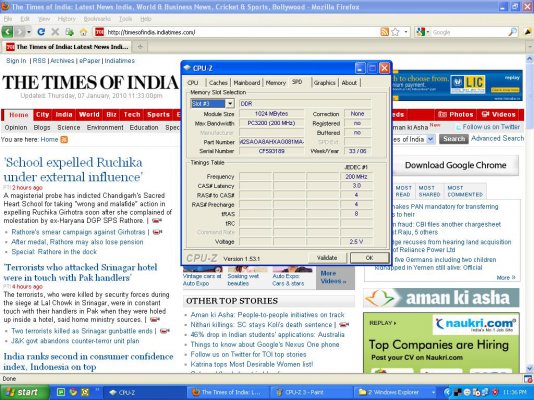Click the page vertical scrollbar down arrow
The width and height of the screenshot is (534, 400).
530,368
